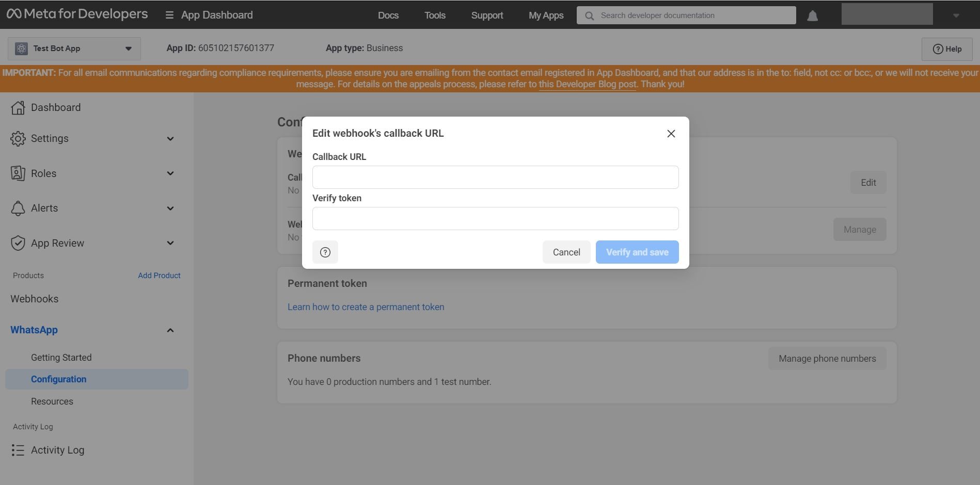Open the App Dashboard hamburger menu
The width and height of the screenshot is (980, 485).
point(169,15)
